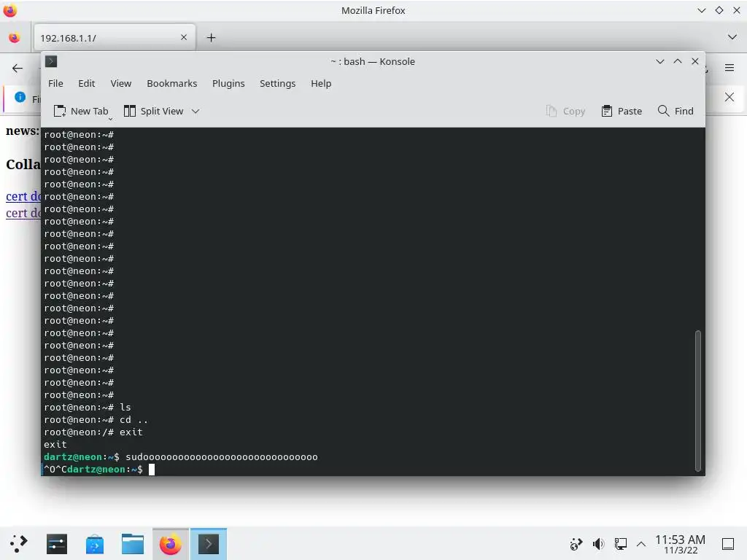Open the Firefox hamburger application menu
747x560 pixels.
pos(729,68)
